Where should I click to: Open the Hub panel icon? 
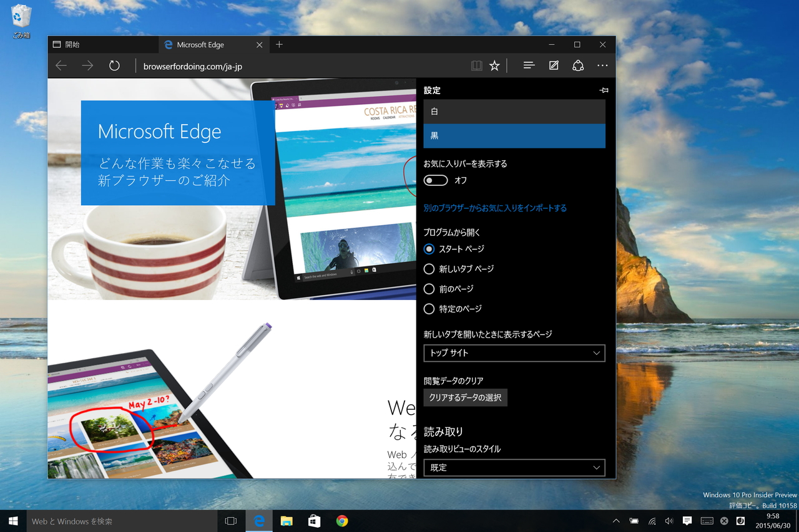click(x=528, y=65)
